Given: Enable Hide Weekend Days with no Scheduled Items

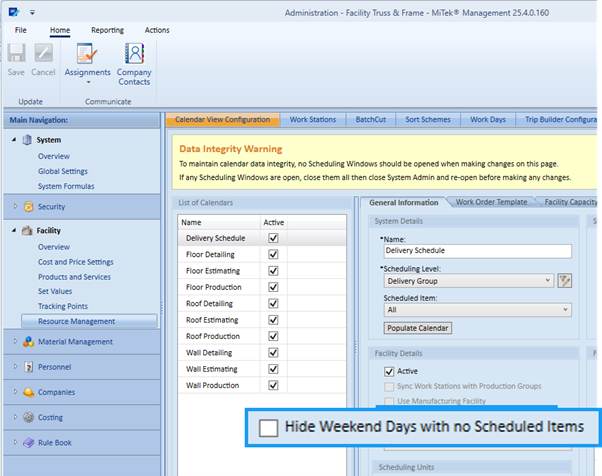Looking at the screenshot, I should tap(268, 427).
